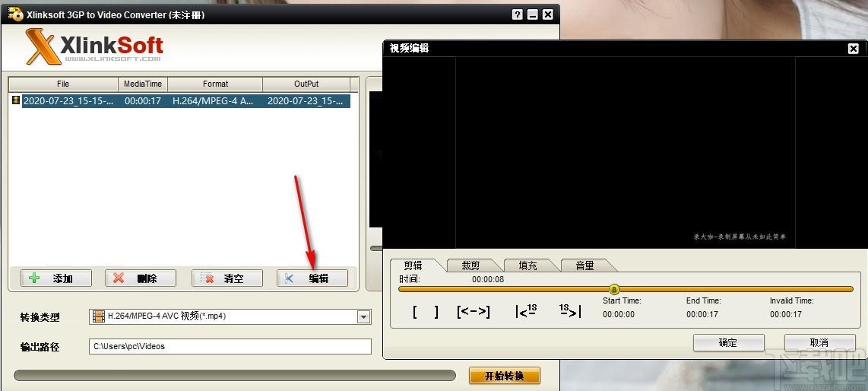
Task: Click the yellow timeline slider handle
Action: [x=614, y=290]
